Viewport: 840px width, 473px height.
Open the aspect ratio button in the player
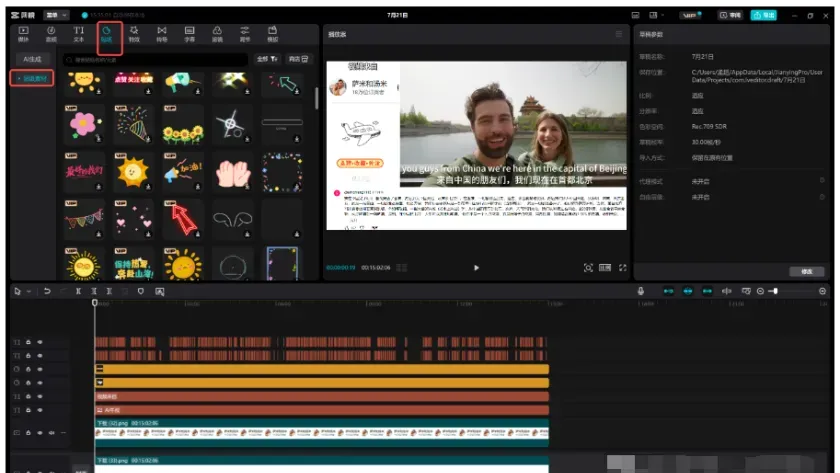tap(605, 267)
